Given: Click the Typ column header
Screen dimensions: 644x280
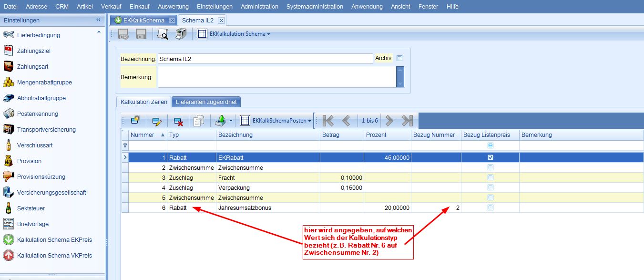Looking at the screenshot, I should pos(192,135).
